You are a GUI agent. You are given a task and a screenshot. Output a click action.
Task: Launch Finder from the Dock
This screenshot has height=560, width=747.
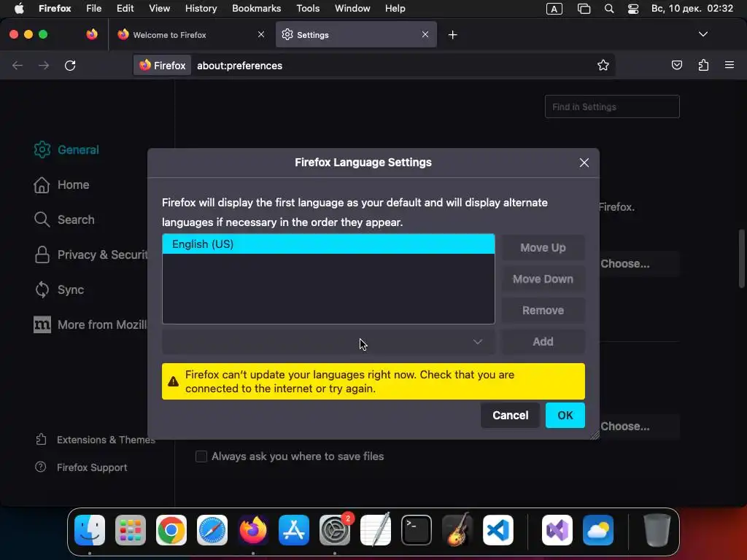coord(90,530)
